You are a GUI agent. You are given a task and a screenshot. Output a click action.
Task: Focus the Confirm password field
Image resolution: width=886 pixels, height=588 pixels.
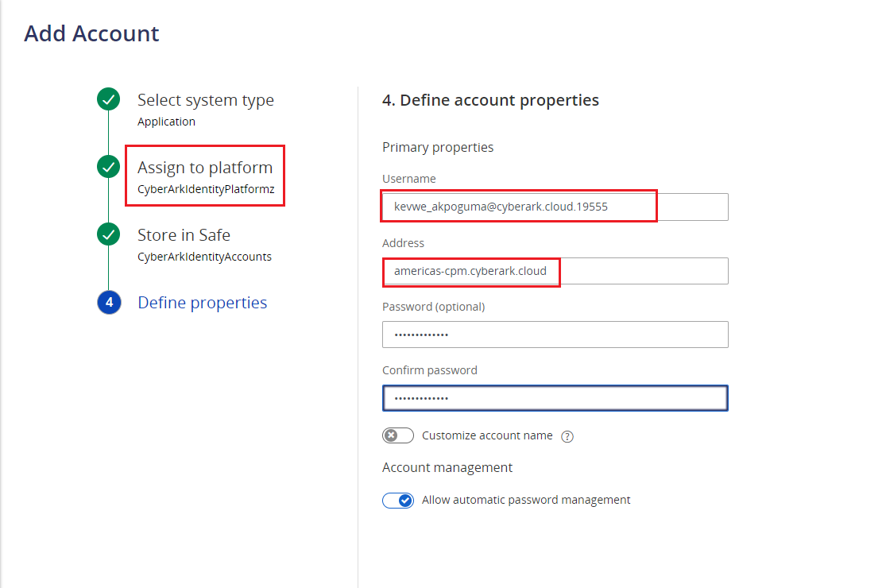click(x=555, y=398)
